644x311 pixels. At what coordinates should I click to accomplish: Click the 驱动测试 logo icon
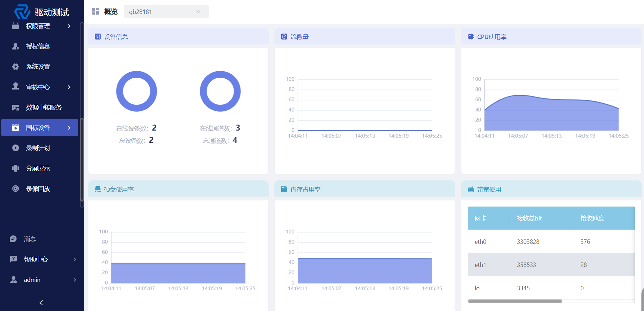[22, 12]
